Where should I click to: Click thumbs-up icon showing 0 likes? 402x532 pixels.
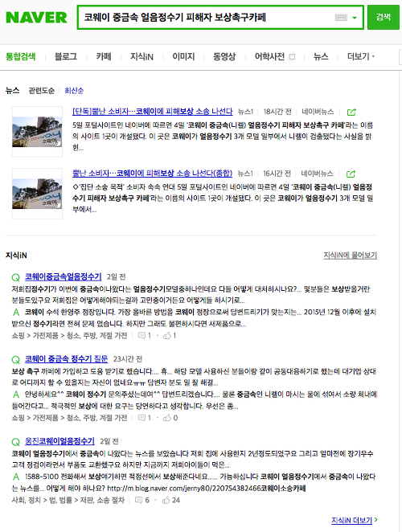167,418
